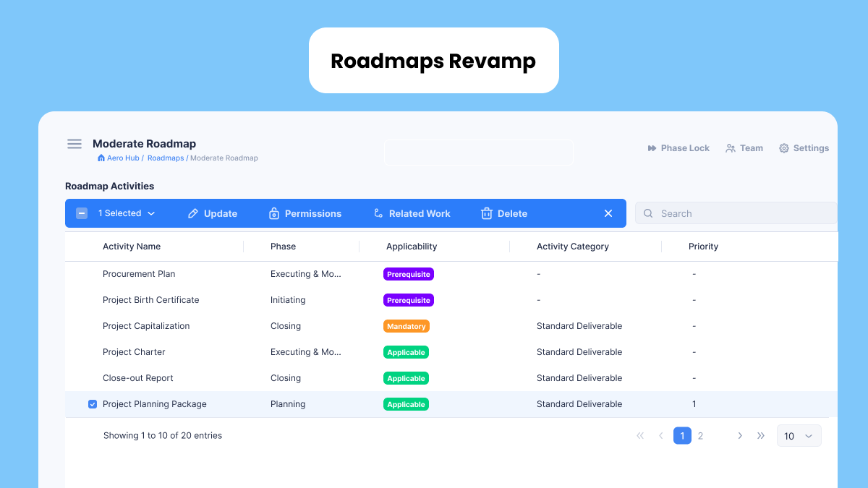This screenshot has width=868, height=488.
Task: Toggle the select-all checkbox in action bar
Action: [x=82, y=213]
